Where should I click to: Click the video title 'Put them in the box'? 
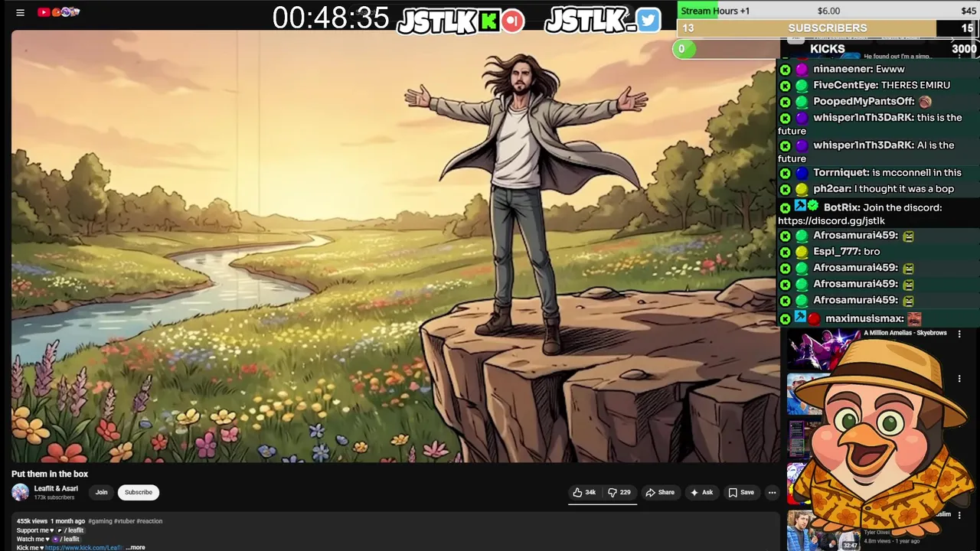click(x=50, y=474)
